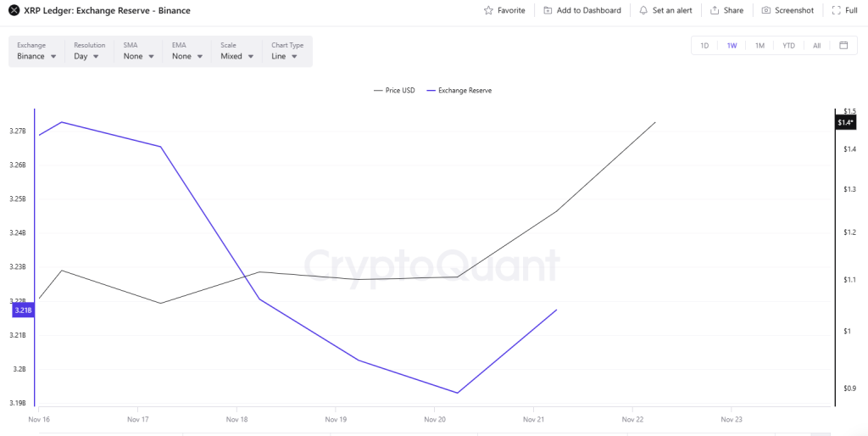Click the Add to Dashboard icon
The height and width of the screenshot is (436, 868).
(x=548, y=10)
